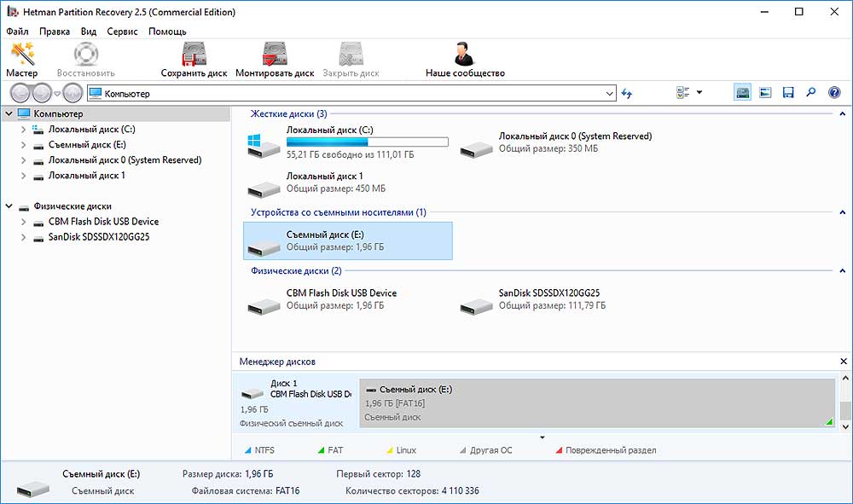The image size is (853, 504).
Task: Open the Сервис menu
Action: point(122,32)
